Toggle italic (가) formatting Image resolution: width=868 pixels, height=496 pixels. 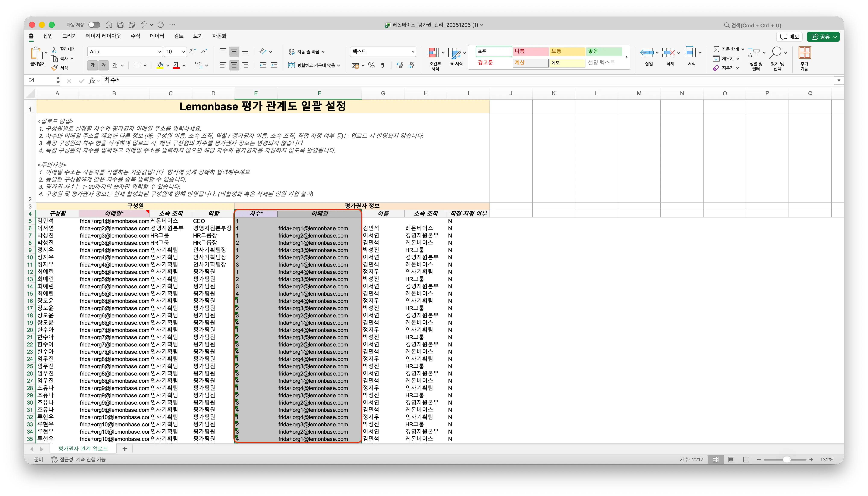tap(104, 65)
